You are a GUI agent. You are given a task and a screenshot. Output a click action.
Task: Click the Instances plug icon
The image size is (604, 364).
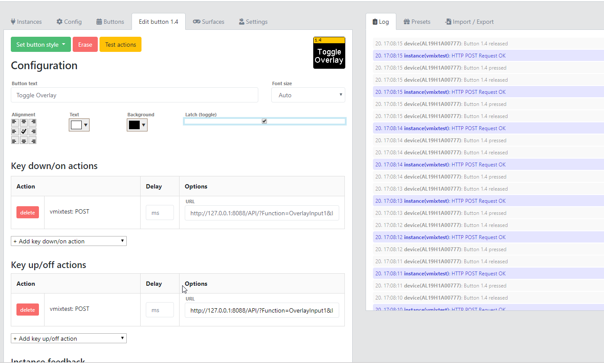tap(13, 21)
